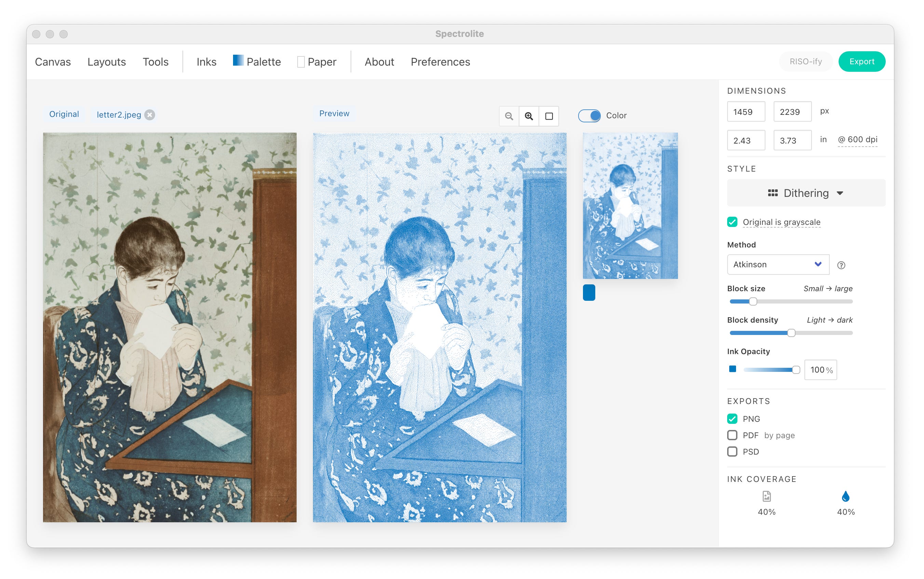Toggle the Color preview switch
Screen dimensions: 924x579
(x=589, y=116)
